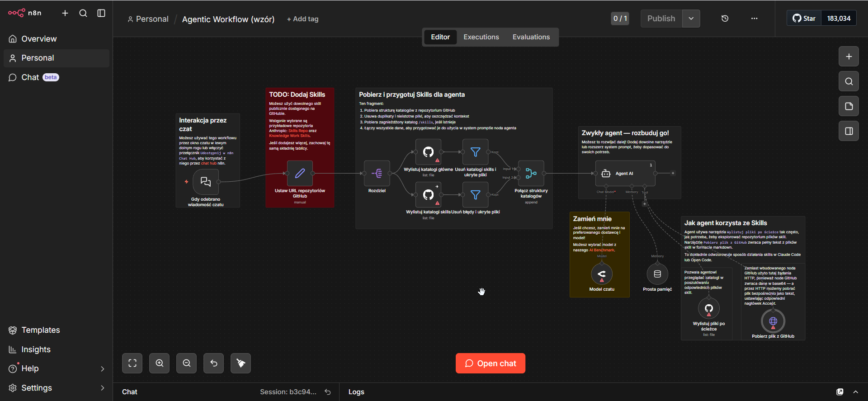Image resolution: width=868 pixels, height=401 pixels.
Task: Open the Personal project in sidebar
Action: pyautogui.click(x=57, y=58)
